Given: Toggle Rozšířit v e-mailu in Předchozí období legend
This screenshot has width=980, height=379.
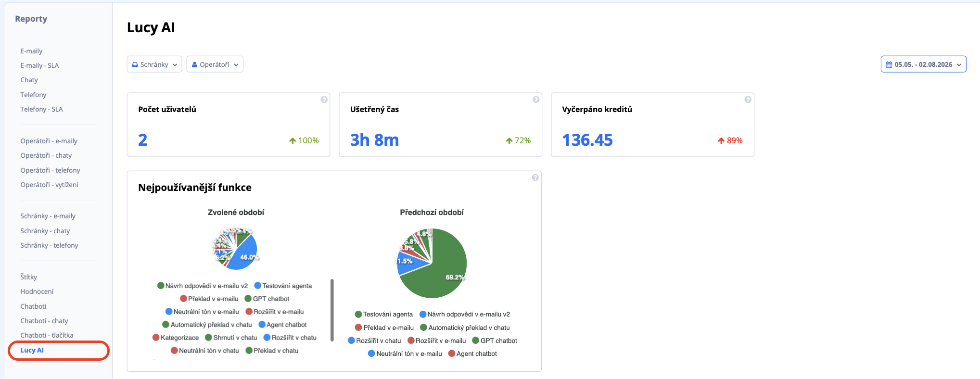Looking at the screenshot, I should point(437,341).
